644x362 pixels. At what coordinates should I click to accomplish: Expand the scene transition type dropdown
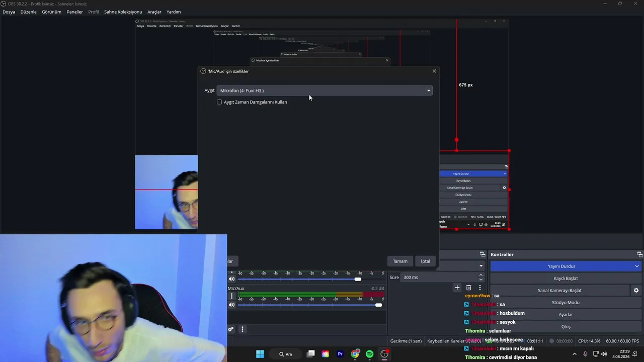pos(481,266)
